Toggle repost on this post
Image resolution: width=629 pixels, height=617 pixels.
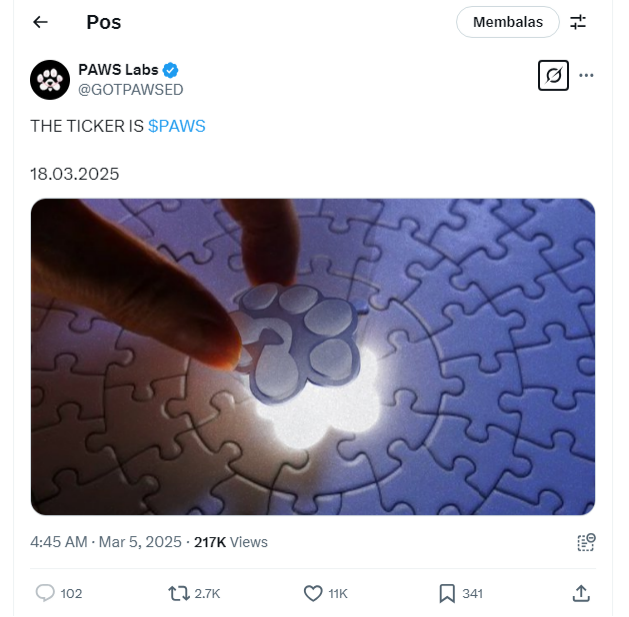179,593
